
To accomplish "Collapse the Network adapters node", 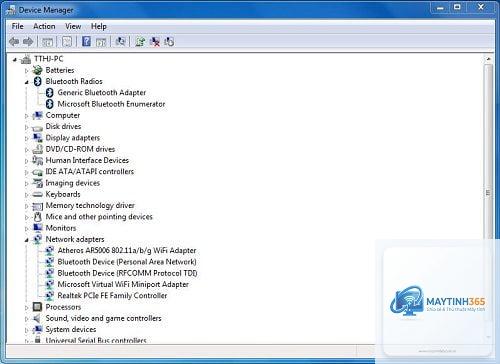I will click(27, 240).
